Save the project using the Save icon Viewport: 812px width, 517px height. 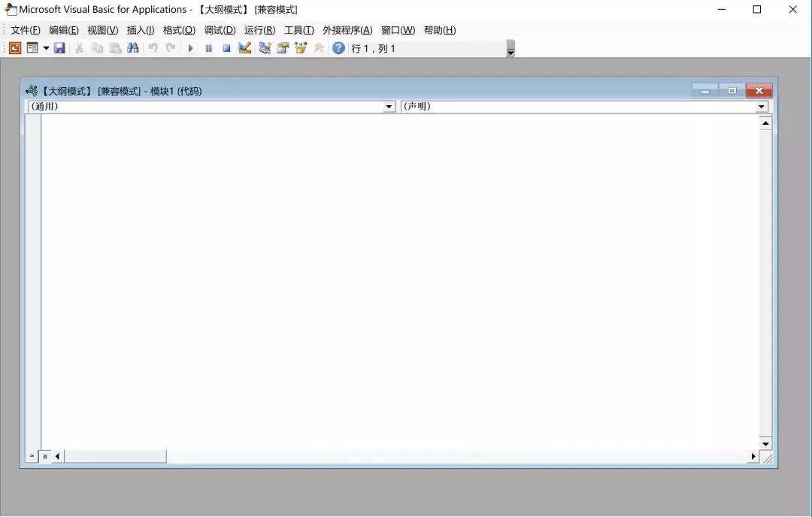click(x=59, y=47)
